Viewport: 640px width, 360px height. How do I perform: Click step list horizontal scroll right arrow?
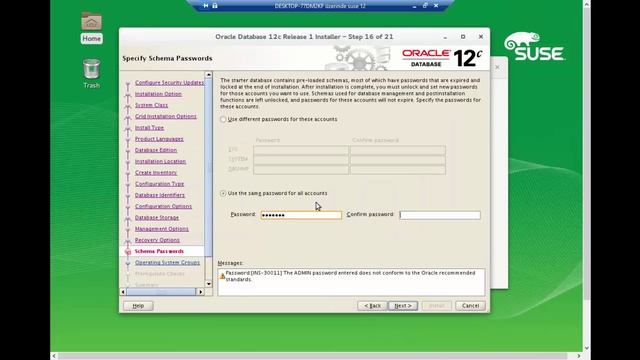[200, 292]
